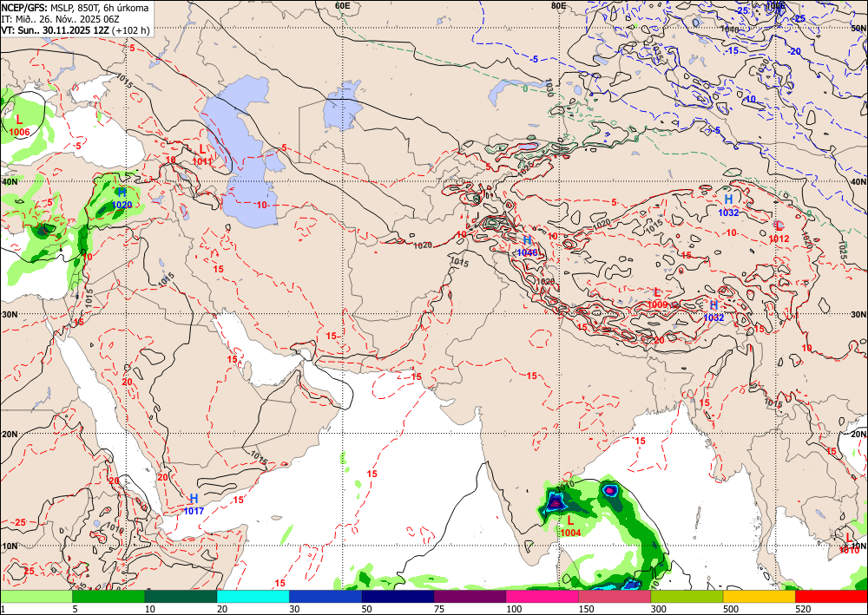Click the '520' value on the color scale
Screen dimensions: 868x615
[802, 609]
